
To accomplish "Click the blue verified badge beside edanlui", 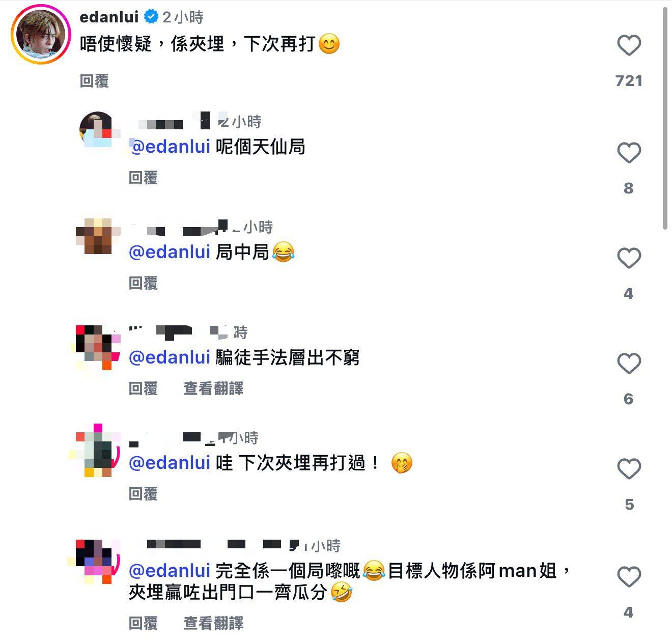I will [151, 17].
